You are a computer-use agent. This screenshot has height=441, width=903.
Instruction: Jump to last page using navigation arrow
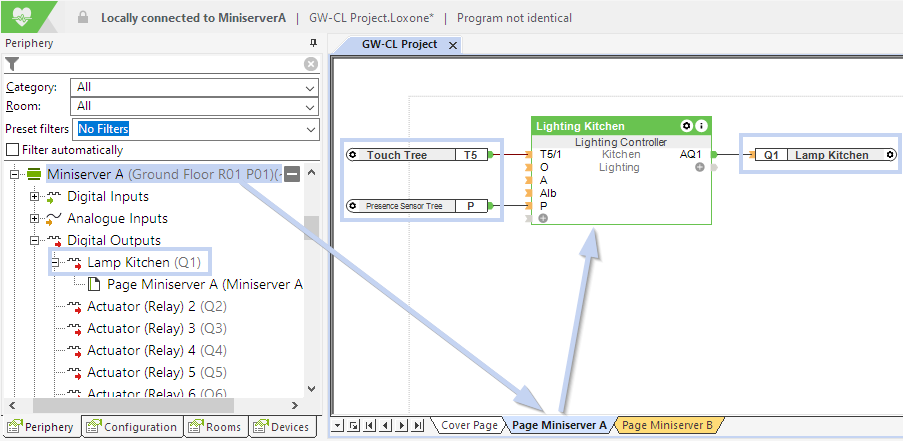pos(417,426)
